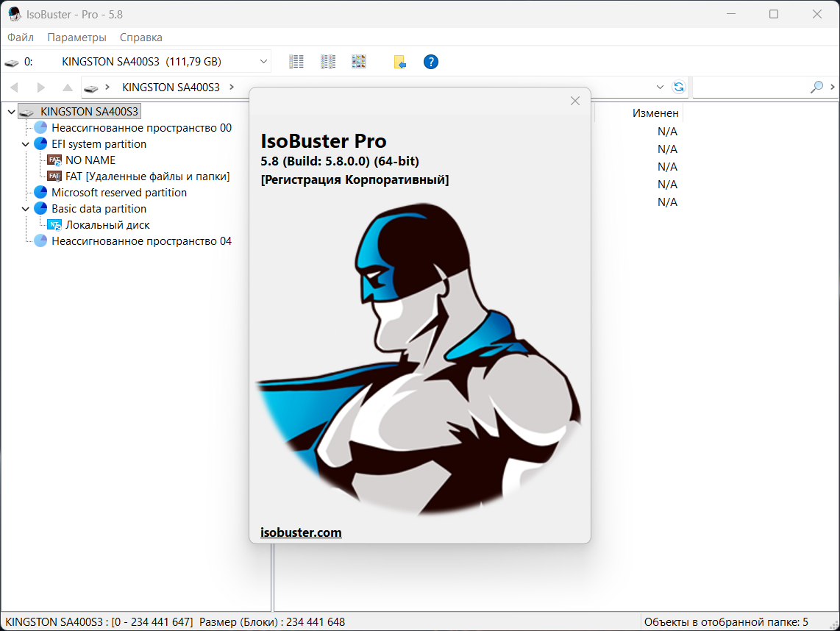Click the EFI system partition pie icon

tap(40, 143)
